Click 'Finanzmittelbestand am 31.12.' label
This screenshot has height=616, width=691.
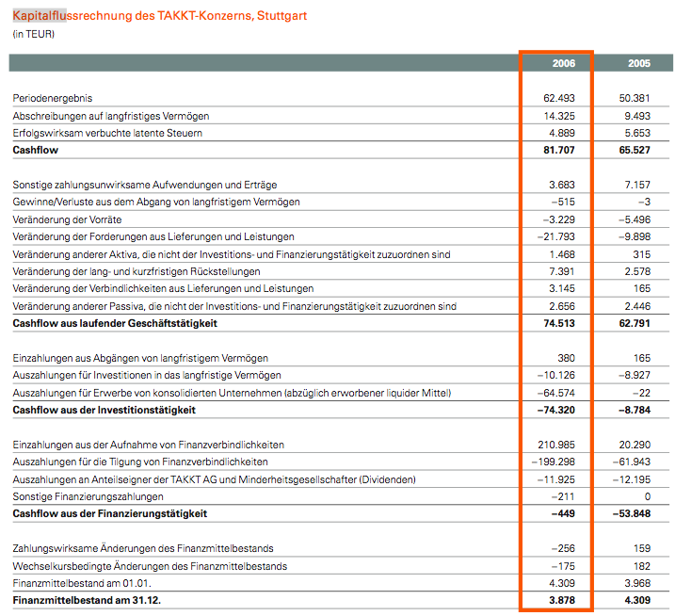pyautogui.click(x=87, y=601)
